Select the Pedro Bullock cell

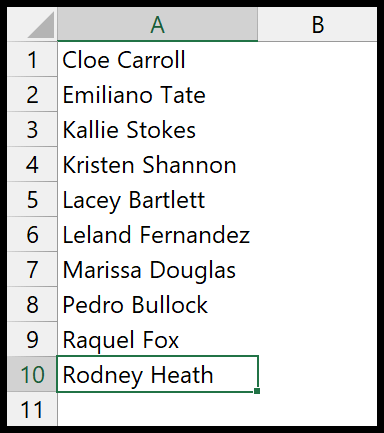[x=157, y=304]
